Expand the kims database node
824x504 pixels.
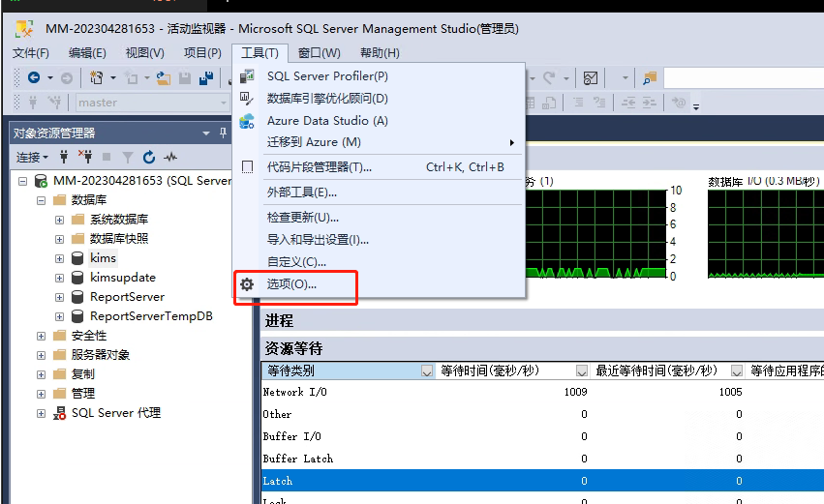pos(59,259)
